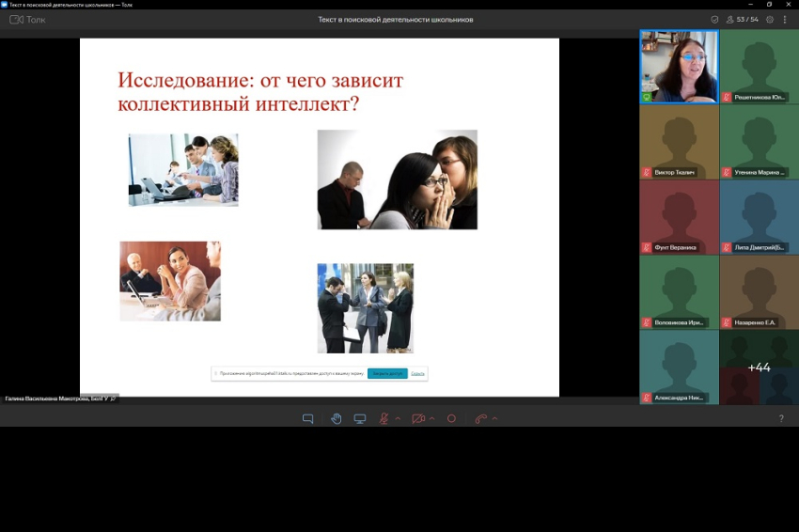Click Закрыть доступ button in sharing bar
The height and width of the screenshot is (532, 799).
(x=387, y=373)
